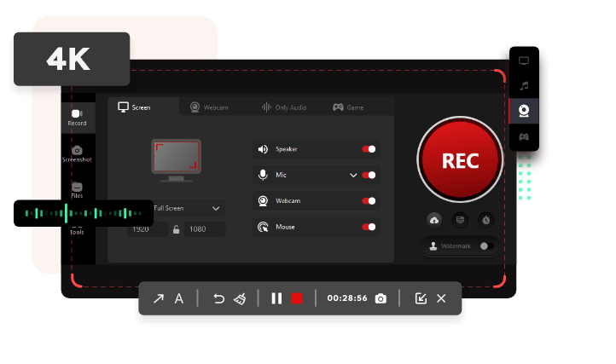
Task: Click the cloud upload icon below REC
Action: 434,220
